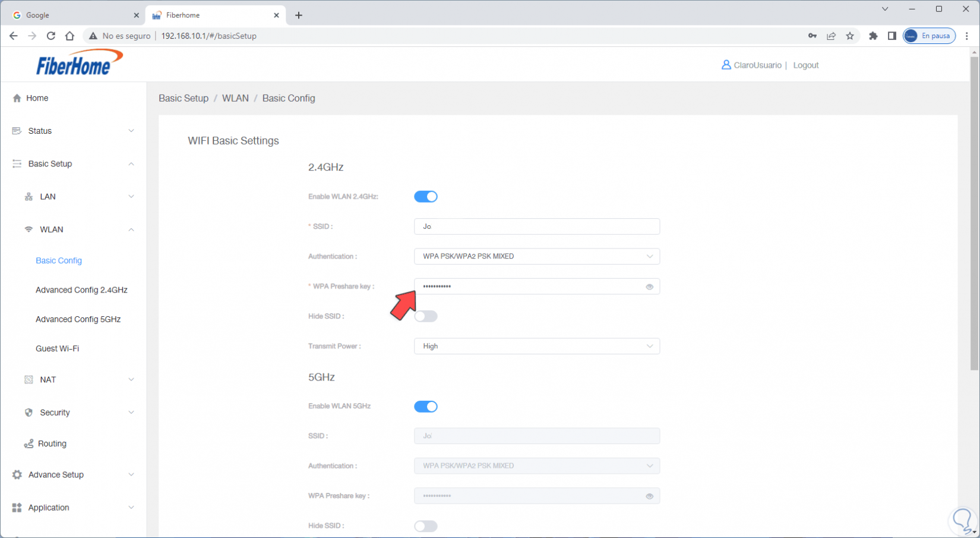Image resolution: width=980 pixels, height=538 pixels.
Task: Open the browser extensions puzzle icon
Action: (x=872, y=36)
